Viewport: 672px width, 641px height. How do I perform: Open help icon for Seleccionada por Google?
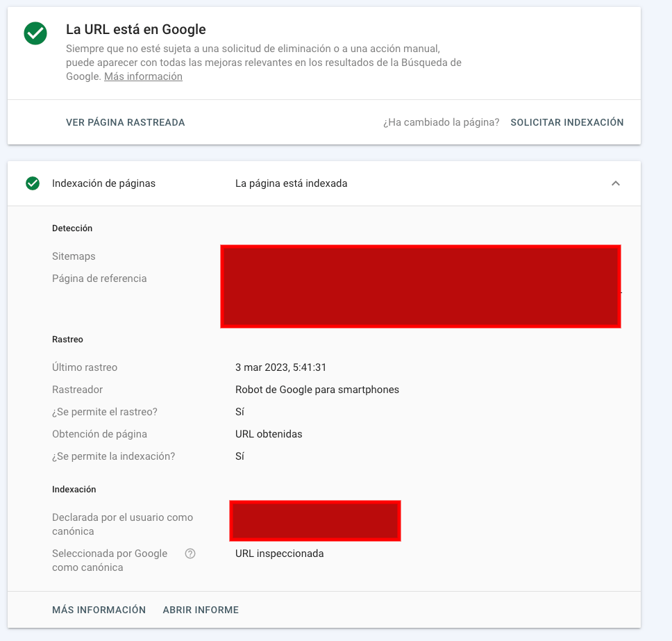[190, 553]
